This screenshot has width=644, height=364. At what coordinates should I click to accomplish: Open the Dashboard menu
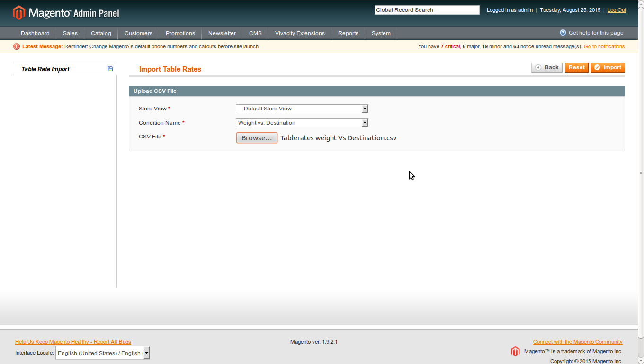[x=35, y=33]
